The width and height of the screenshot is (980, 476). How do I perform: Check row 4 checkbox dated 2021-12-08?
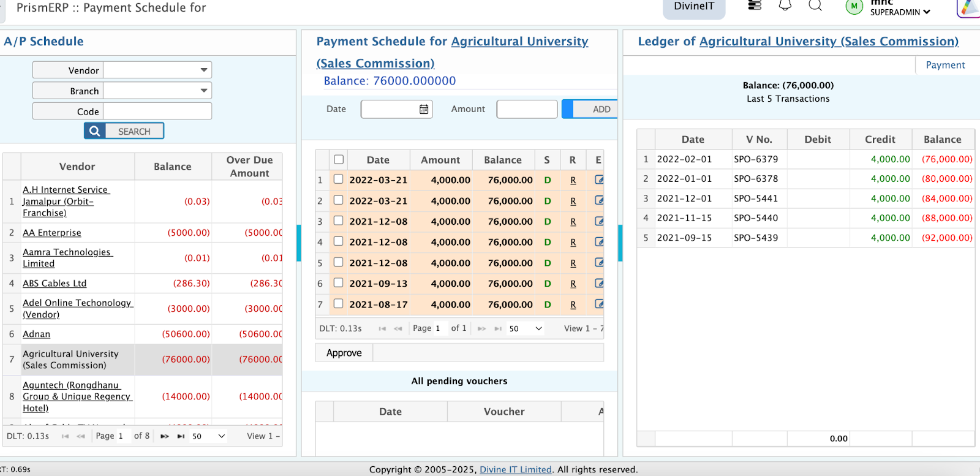click(x=338, y=241)
